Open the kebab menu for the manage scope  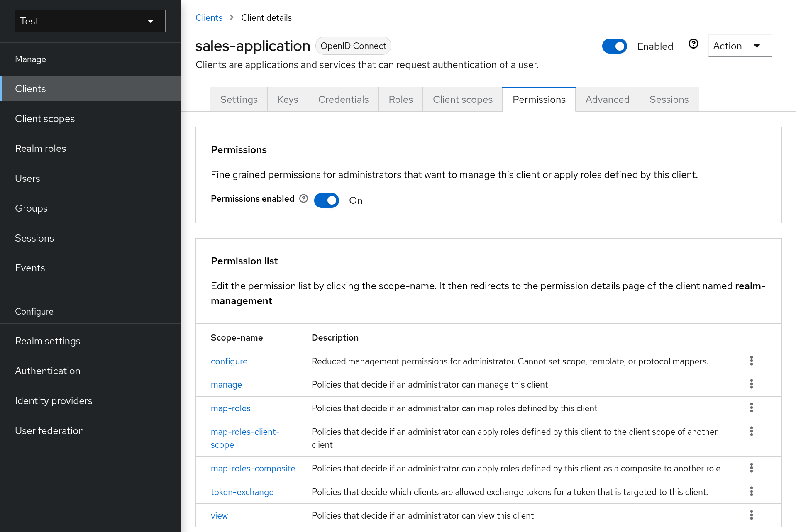[x=752, y=384]
